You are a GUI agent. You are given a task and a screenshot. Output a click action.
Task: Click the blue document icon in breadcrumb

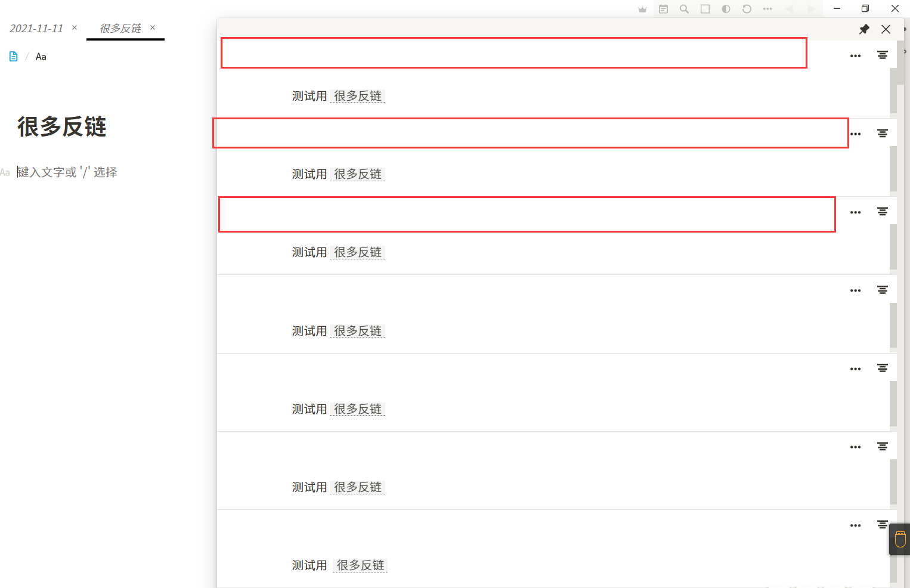coord(13,57)
